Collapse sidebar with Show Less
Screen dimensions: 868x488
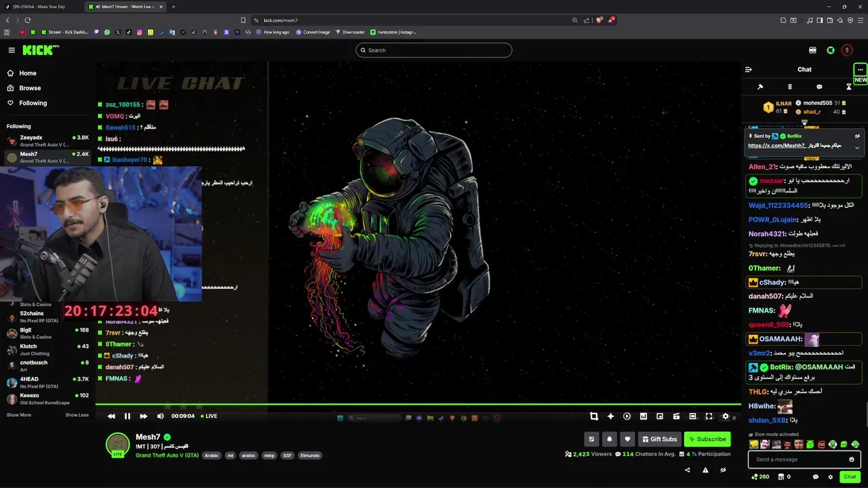(x=77, y=415)
